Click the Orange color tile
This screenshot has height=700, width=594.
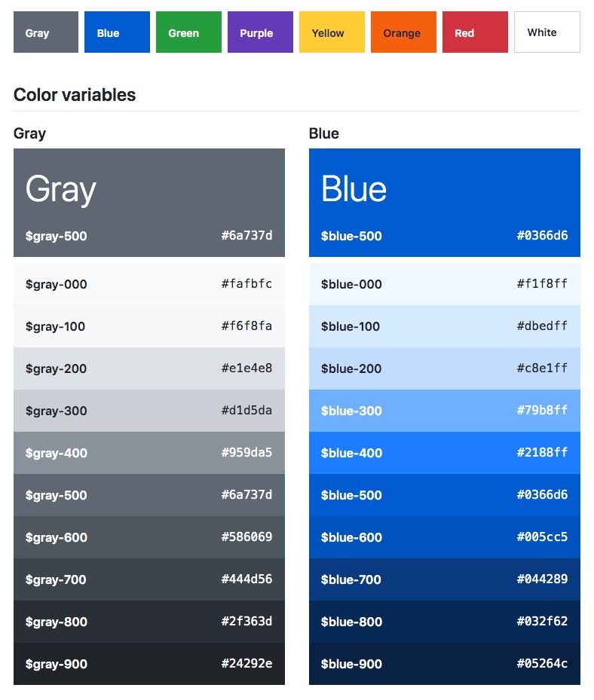(403, 32)
